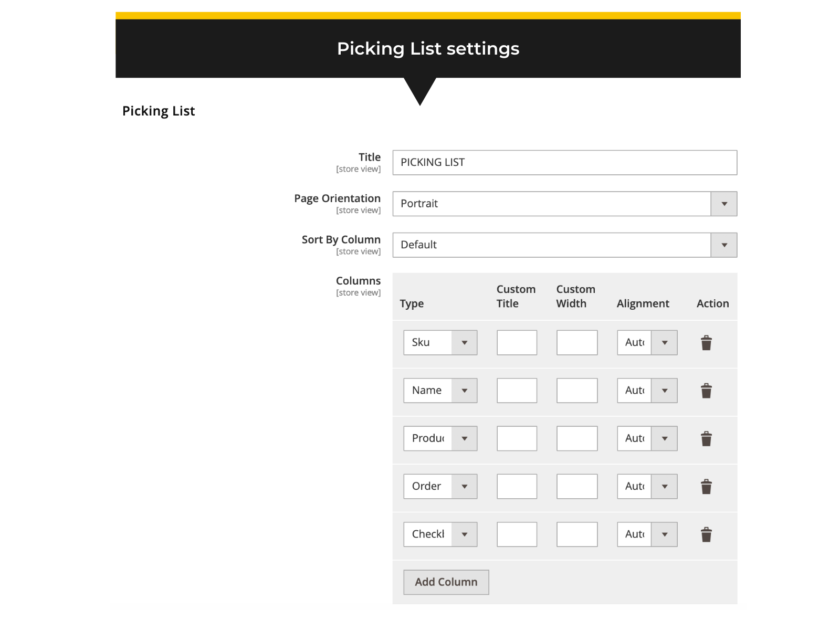Delete the Order column row
Image resolution: width=840 pixels, height=630 pixels.
click(706, 486)
